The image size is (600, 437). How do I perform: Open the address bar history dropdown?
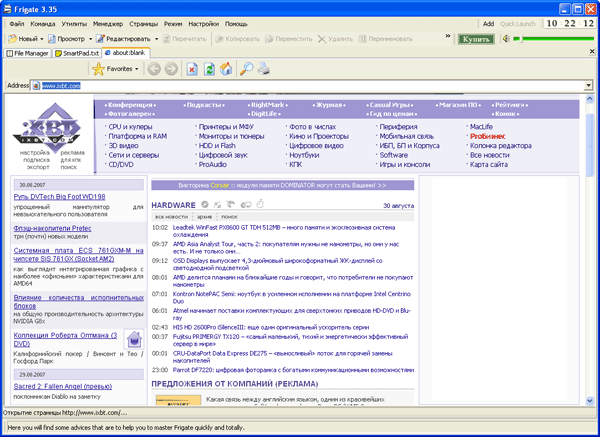(x=589, y=86)
